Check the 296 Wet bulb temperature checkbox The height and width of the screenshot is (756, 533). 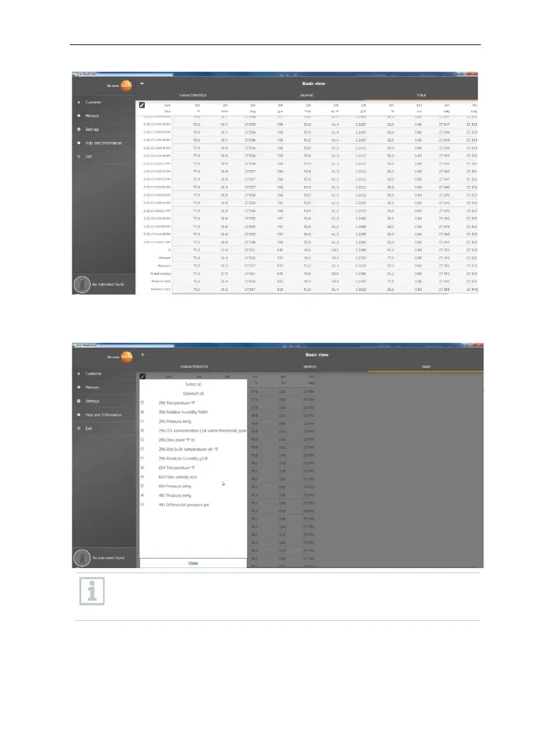pyautogui.click(x=142, y=449)
